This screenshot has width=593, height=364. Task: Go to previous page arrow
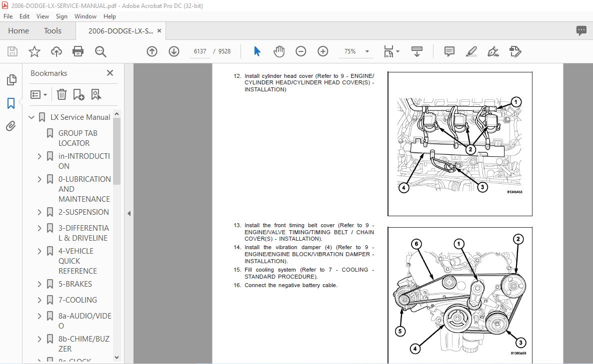pos(152,51)
